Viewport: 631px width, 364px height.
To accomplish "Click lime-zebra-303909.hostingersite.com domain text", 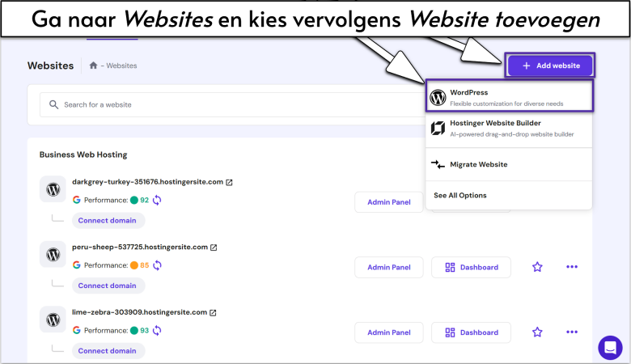I will coord(140,312).
